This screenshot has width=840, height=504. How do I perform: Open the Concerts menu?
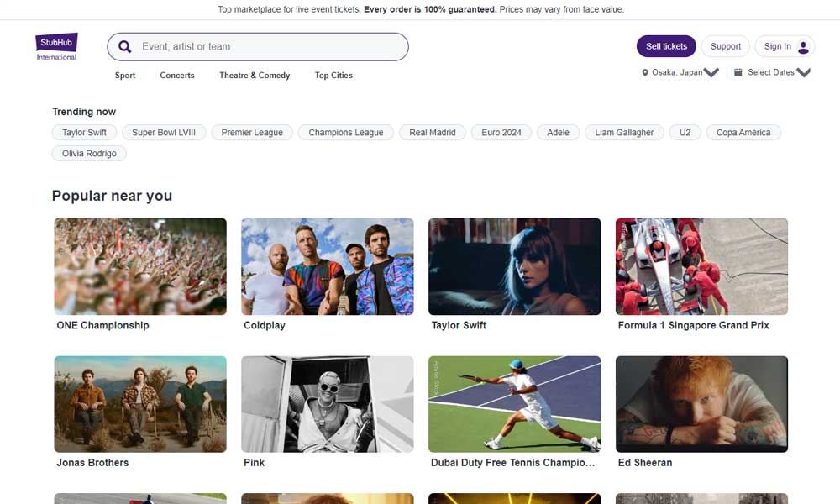176,75
